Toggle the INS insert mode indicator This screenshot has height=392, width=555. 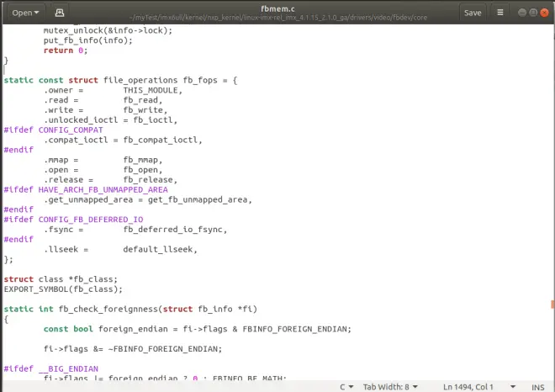537,388
